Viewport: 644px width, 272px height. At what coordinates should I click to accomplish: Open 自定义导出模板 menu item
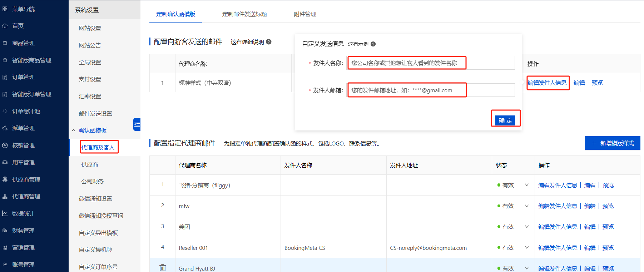[x=98, y=233]
